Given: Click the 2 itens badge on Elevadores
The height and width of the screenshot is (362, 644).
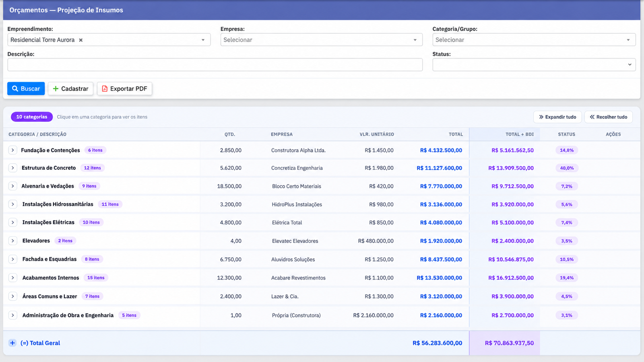Looking at the screenshot, I should click(x=65, y=241).
